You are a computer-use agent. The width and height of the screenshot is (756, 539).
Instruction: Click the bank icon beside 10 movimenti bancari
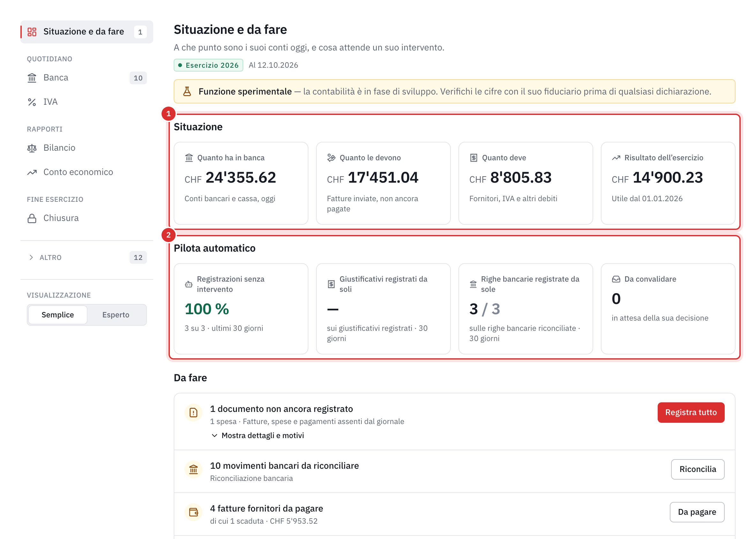pyautogui.click(x=193, y=469)
